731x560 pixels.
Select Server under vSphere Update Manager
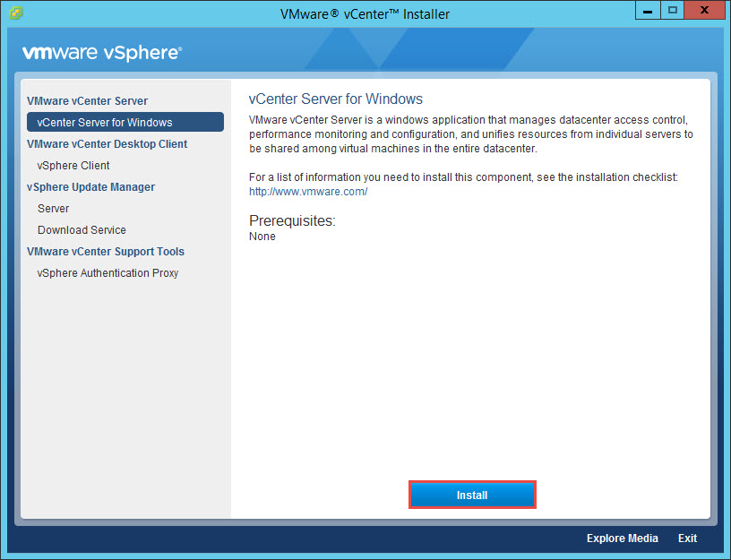click(53, 208)
